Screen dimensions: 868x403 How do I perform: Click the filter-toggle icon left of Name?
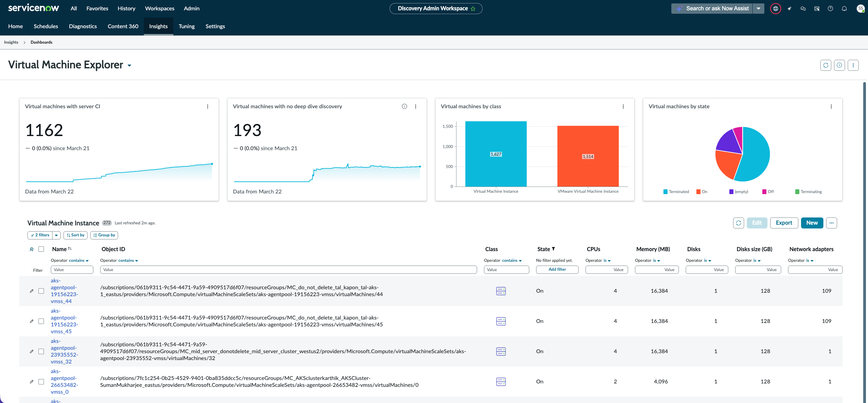point(32,249)
